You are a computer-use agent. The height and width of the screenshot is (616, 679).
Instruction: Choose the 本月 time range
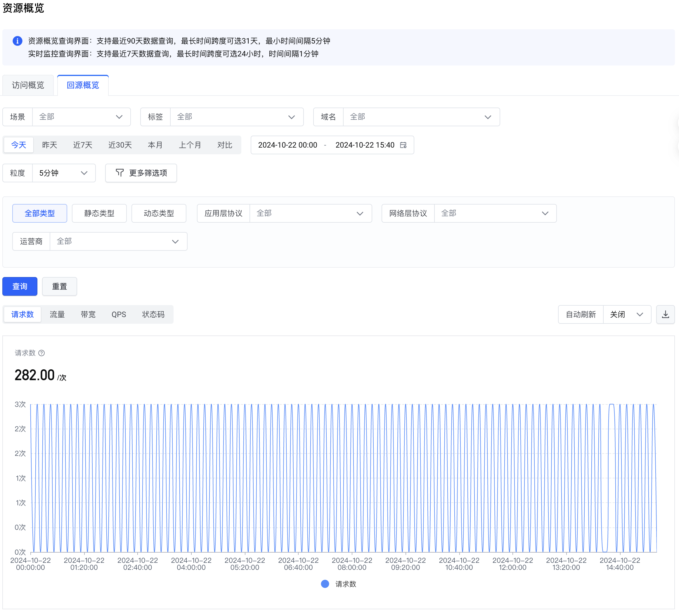click(155, 145)
